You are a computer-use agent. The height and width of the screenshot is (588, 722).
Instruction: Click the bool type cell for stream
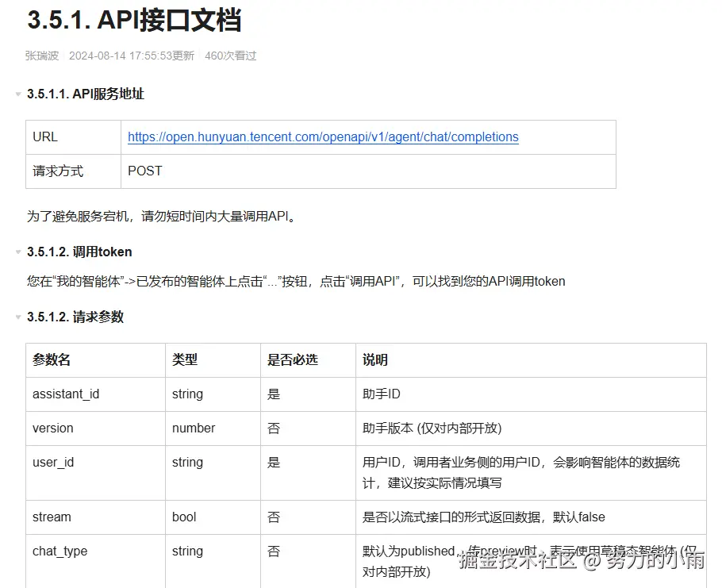point(213,517)
